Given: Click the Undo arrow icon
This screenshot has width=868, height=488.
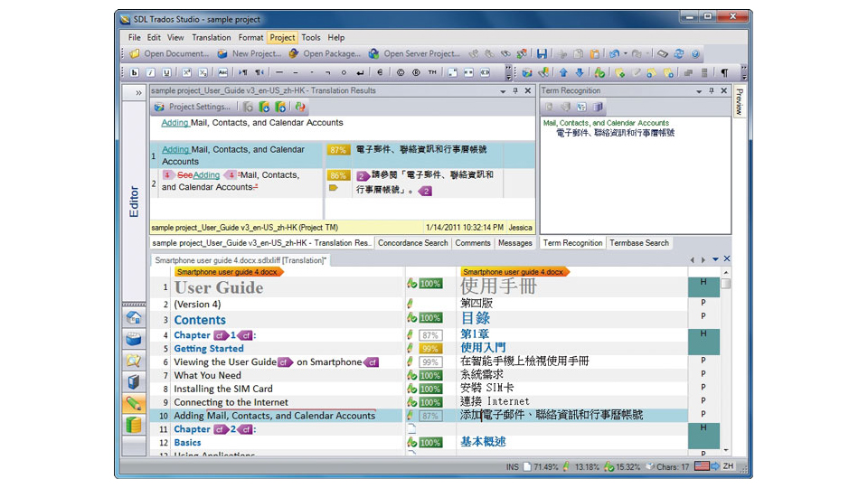Looking at the screenshot, I should [x=615, y=53].
